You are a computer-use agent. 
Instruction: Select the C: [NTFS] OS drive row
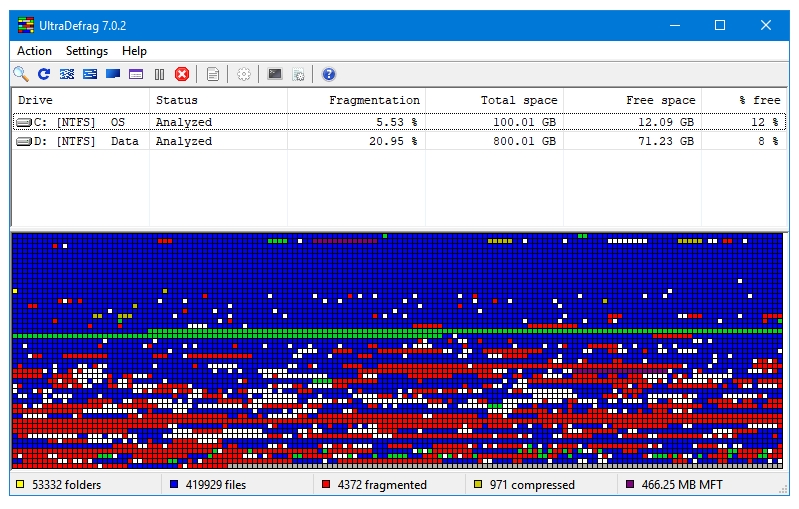400,122
